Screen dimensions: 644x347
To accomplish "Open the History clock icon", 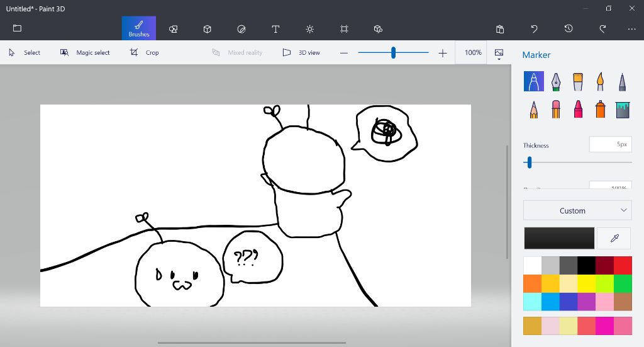I will click(569, 28).
